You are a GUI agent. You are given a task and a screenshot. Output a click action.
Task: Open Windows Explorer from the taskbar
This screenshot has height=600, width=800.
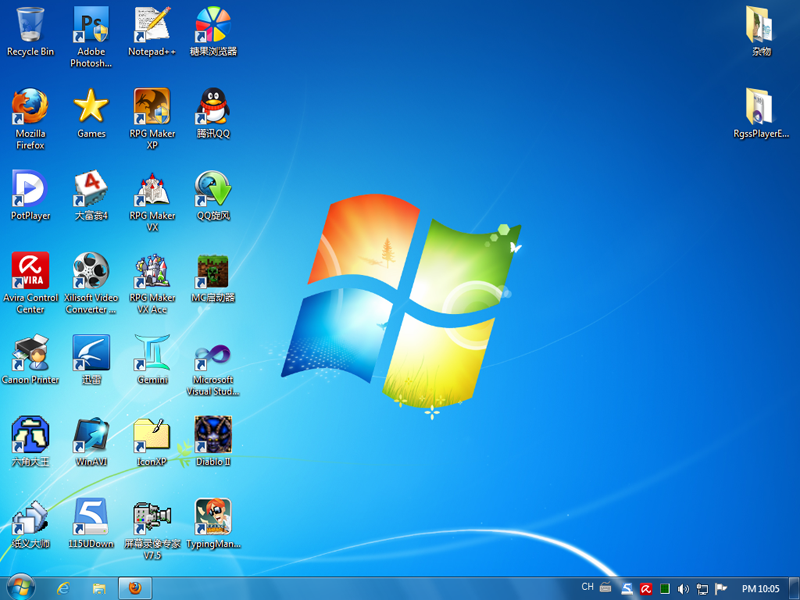click(99, 588)
